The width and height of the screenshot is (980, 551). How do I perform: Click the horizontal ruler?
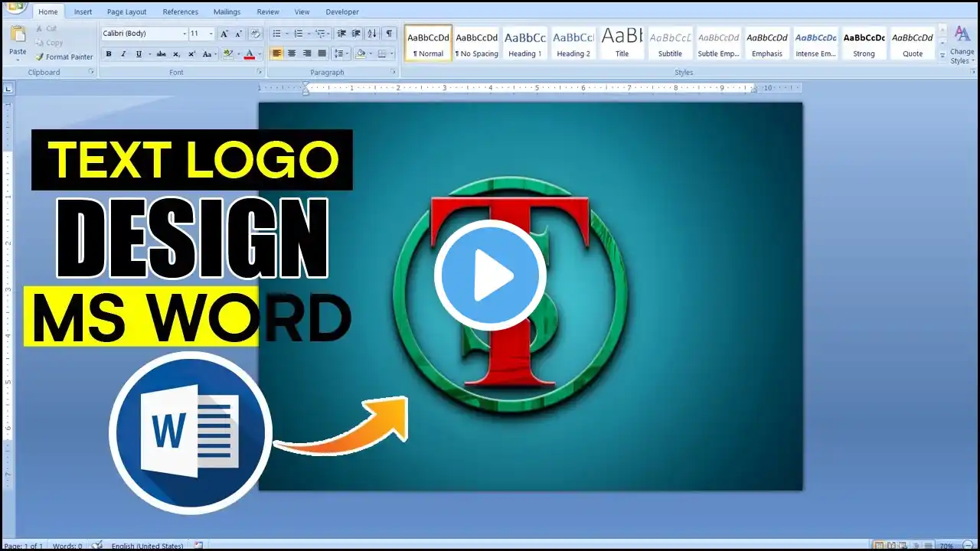coord(530,88)
